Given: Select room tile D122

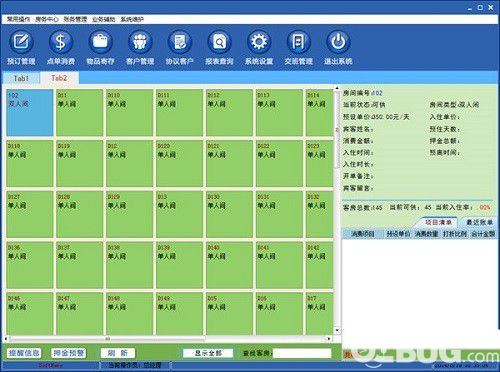Looking at the screenshot, I should [279, 163].
